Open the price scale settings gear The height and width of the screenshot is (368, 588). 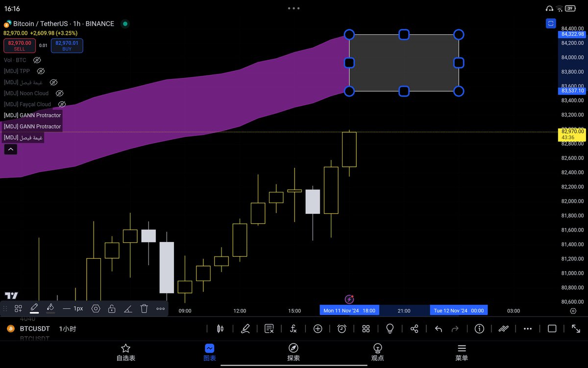click(x=573, y=311)
